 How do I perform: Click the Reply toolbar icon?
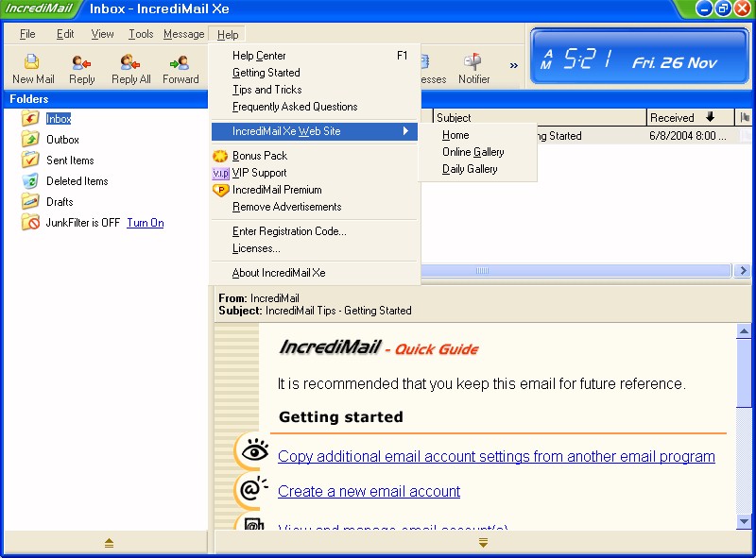pyautogui.click(x=82, y=68)
